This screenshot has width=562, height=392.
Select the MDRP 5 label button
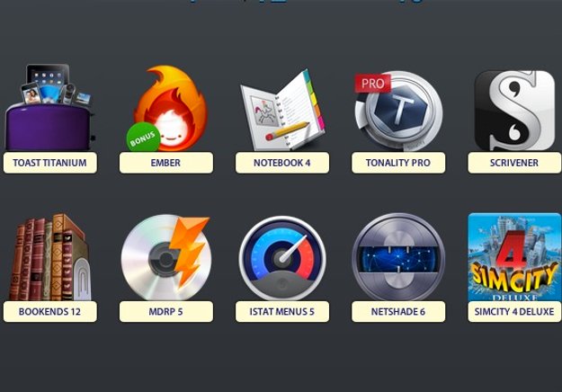166,312
